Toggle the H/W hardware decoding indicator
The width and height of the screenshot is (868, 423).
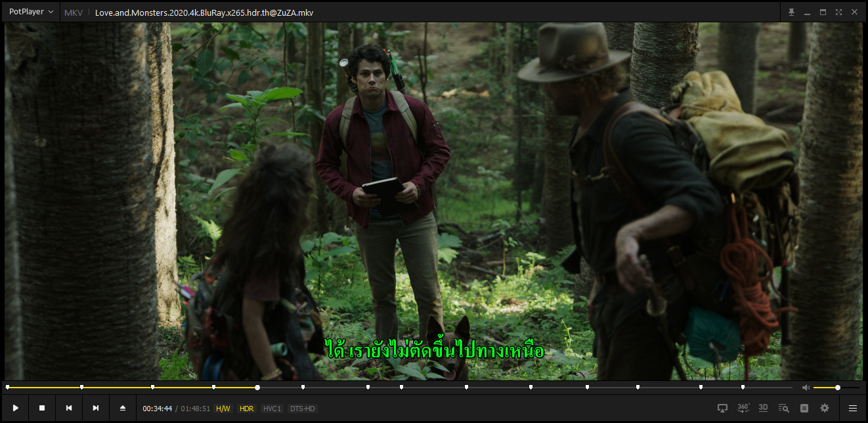(x=223, y=409)
